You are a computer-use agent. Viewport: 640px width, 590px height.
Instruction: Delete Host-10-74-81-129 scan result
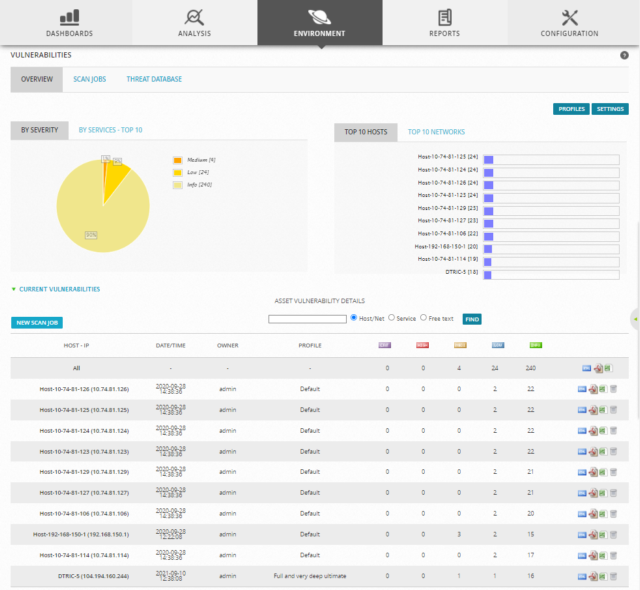614,471
